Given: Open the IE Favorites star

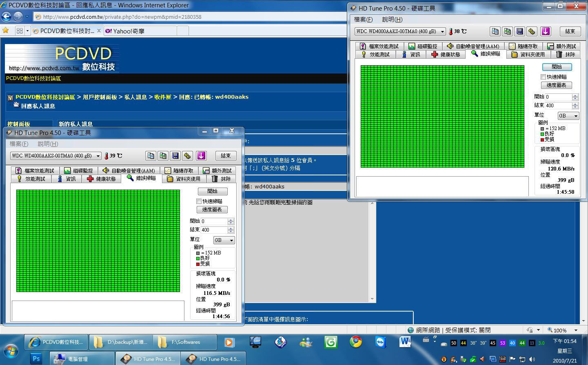Looking at the screenshot, I should tap(6, 31).
